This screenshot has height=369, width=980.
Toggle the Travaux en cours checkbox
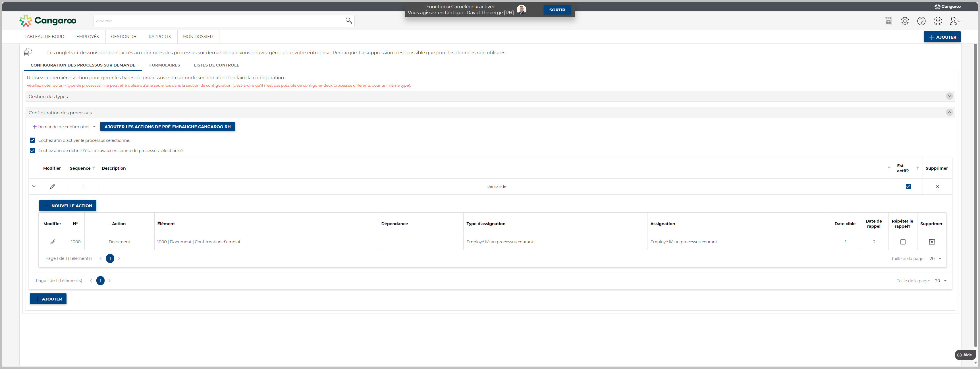coord(32,151)
